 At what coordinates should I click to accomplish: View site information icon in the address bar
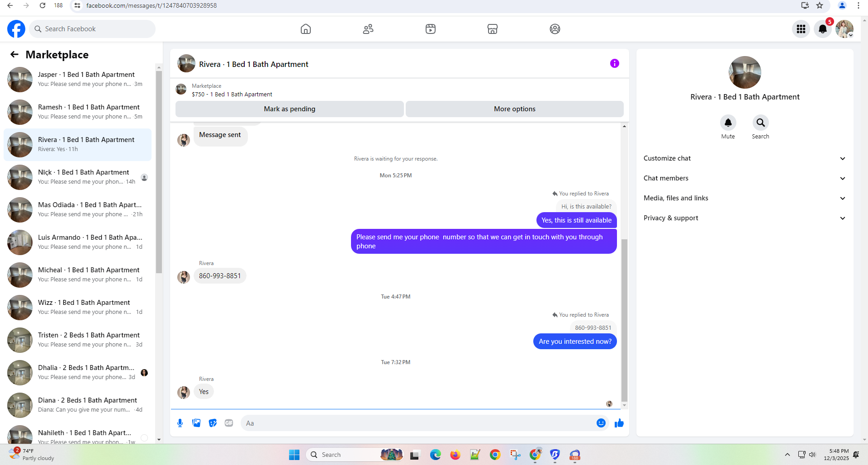point(77,5)
